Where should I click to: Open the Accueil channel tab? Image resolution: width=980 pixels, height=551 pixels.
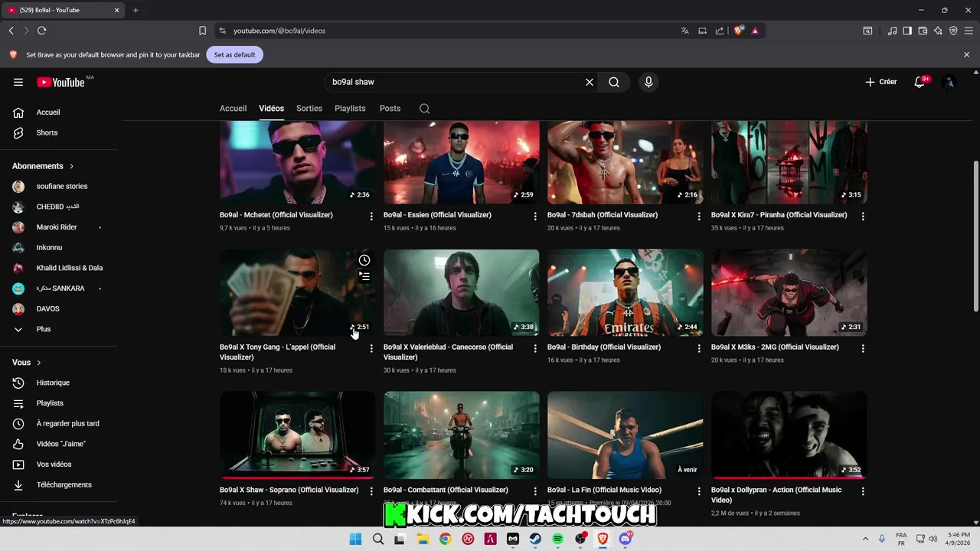click(x=233, y=109)
